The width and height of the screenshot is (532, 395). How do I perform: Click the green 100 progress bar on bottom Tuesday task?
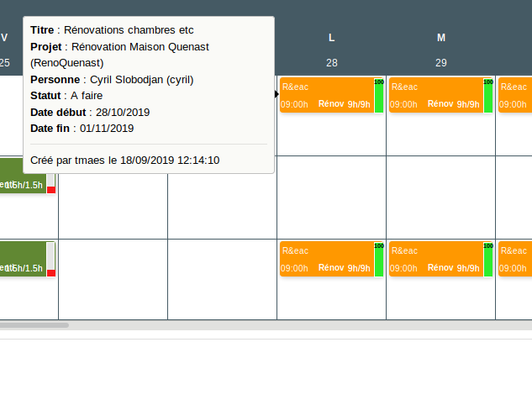click(488, 260)
